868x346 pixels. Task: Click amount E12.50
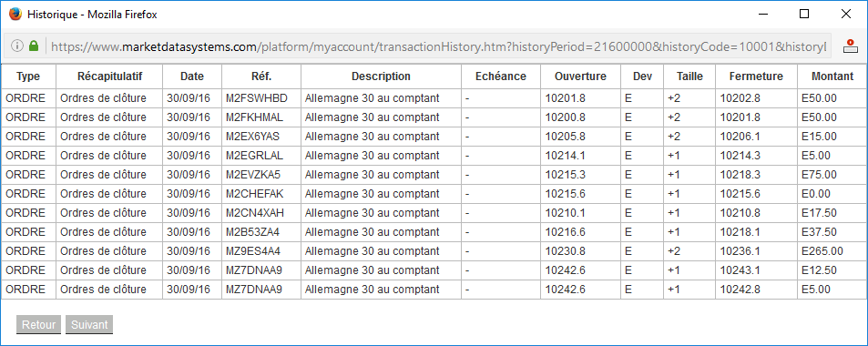820,270
